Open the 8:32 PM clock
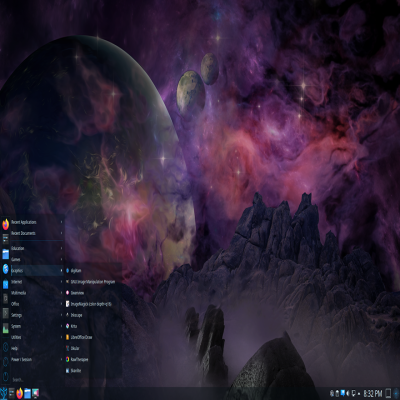Image resolution: width=400 pixels, height=400 pixels. click(x=373, y=393)
